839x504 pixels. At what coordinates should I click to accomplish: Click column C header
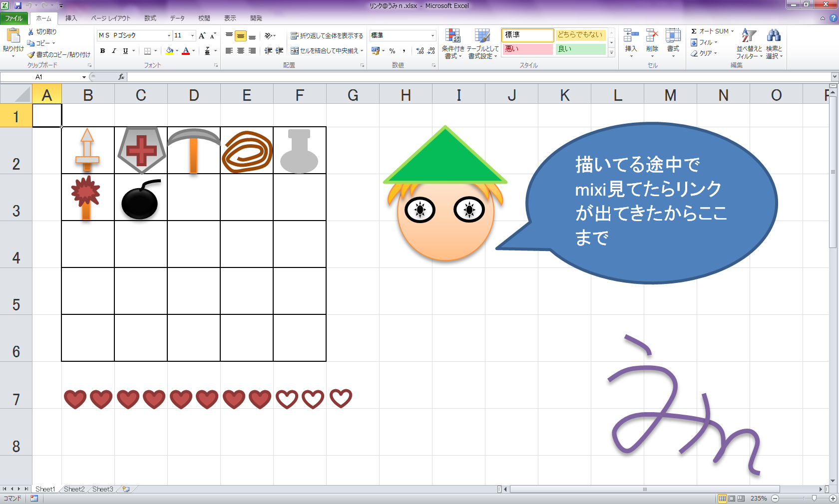pos(141,94)
